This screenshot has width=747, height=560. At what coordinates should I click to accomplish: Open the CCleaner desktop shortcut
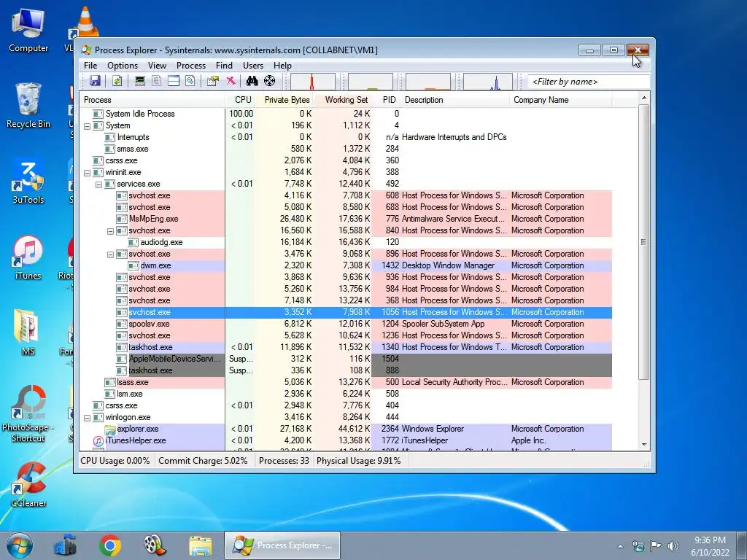click(28, 485)
